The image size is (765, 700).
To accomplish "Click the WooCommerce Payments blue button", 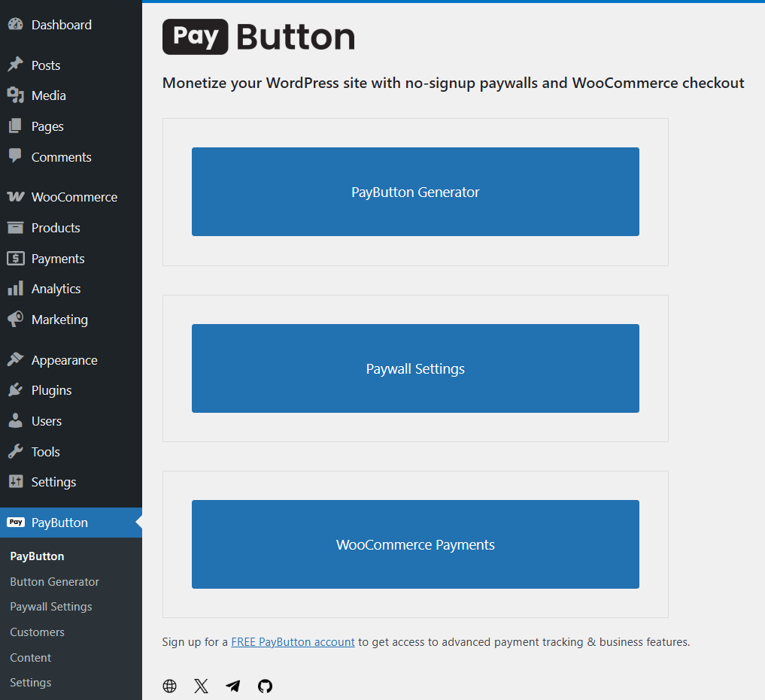I will tap(415, 544).
